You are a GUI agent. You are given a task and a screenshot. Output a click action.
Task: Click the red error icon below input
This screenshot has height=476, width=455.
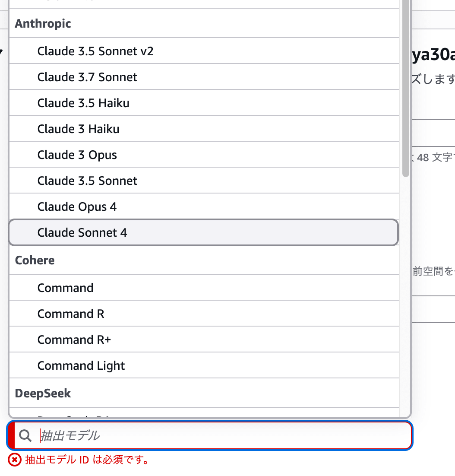click(x=14, y=460)
